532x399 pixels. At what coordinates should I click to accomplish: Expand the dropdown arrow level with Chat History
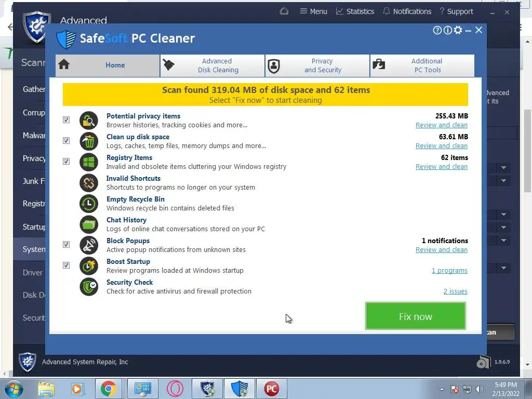[503, 215]
